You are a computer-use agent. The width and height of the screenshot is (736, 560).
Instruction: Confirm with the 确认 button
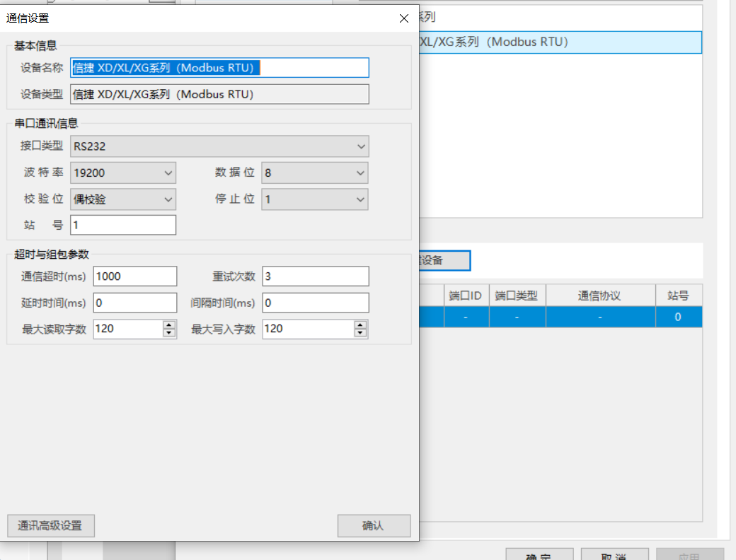click(x=374, y=526)
